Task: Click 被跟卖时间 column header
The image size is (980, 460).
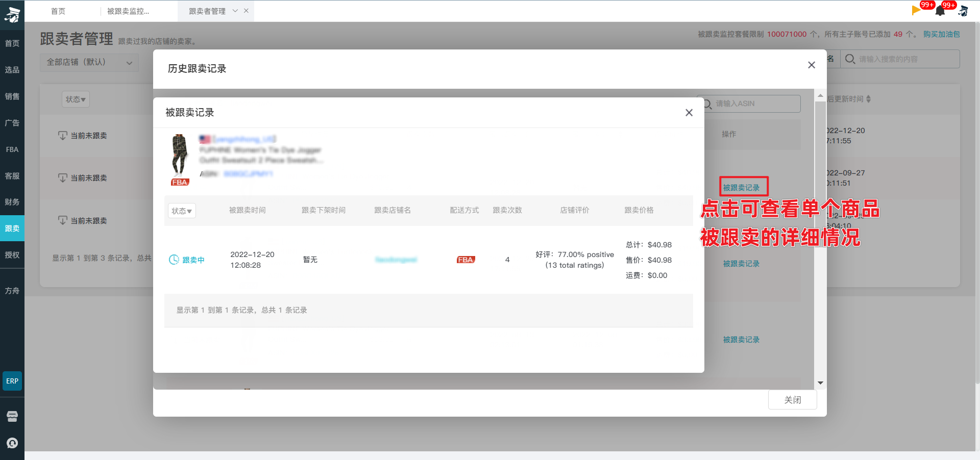Action: tap(247, 210)
